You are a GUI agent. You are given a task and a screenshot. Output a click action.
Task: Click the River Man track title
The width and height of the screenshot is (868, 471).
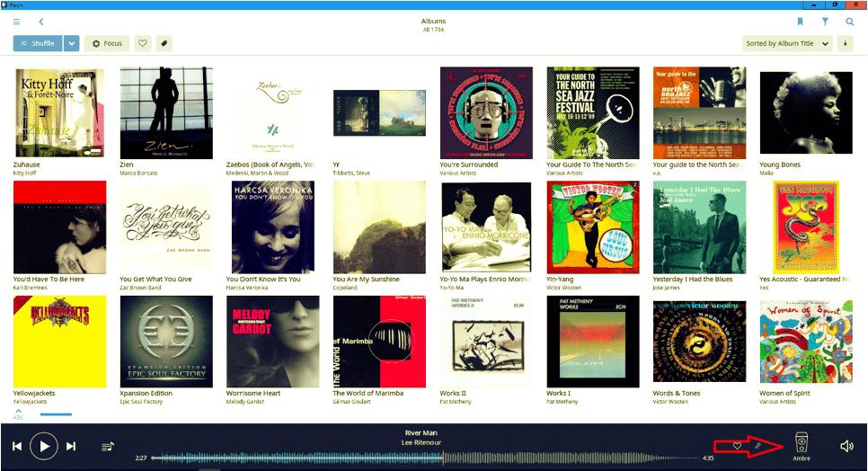coord(421,433)
